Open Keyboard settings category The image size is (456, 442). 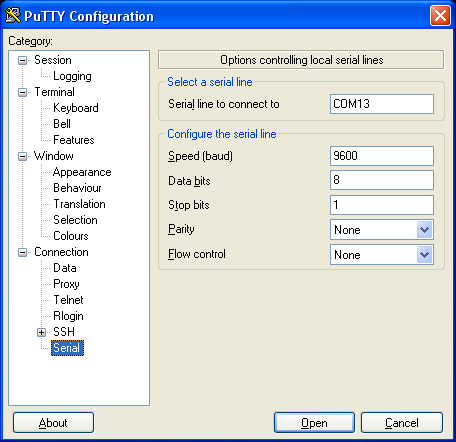(76, 108)
